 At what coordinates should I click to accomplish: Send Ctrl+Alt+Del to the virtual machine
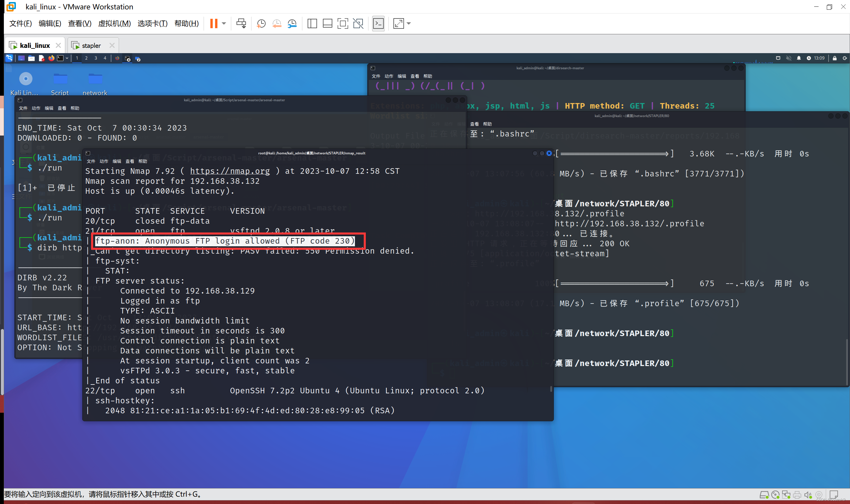241,23
